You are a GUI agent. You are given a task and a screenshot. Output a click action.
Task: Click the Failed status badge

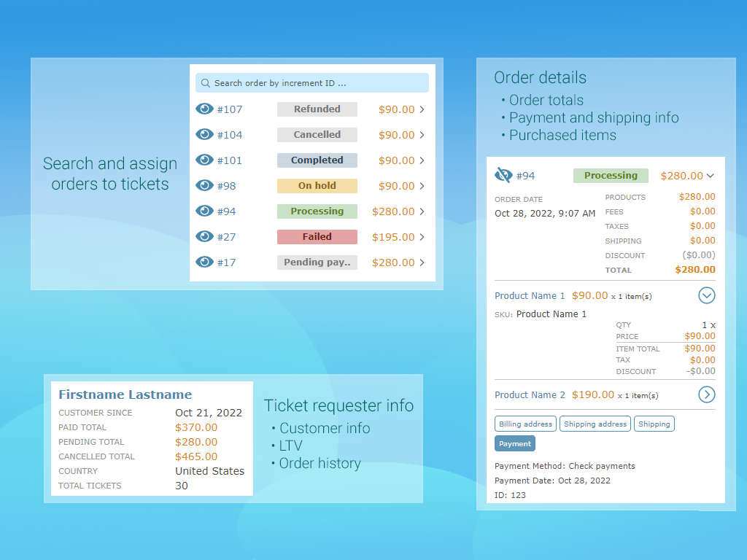click(x=317, y=237)
